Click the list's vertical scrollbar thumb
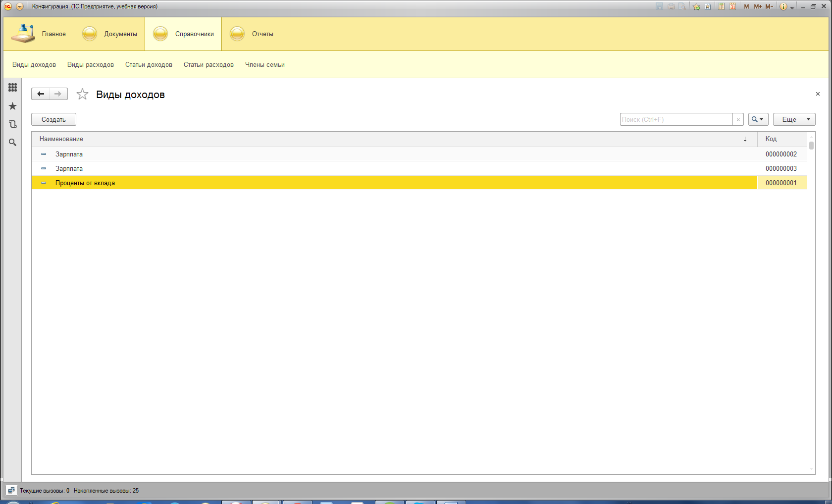832x504 pixels. (x=811, y=146)
